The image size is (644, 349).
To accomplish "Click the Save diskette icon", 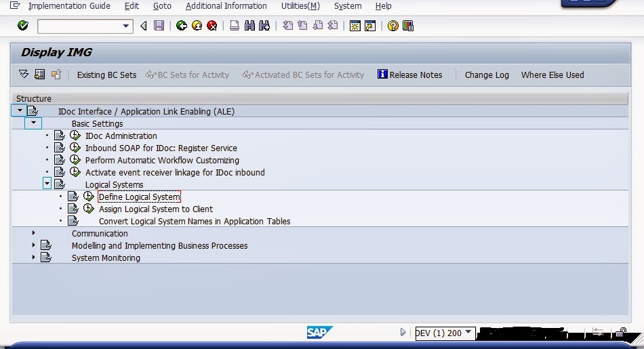I will [159, 26].
